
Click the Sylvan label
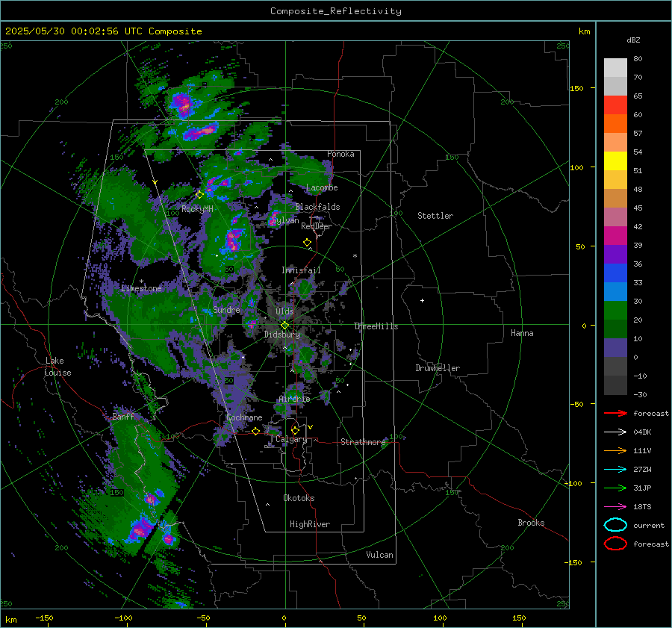285,220
